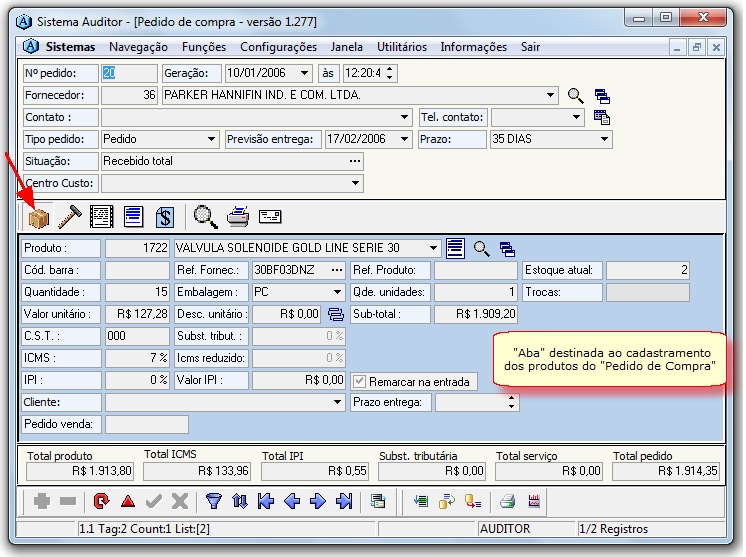Expand the Geração date dropdown
The image size is (746, 557).
(304, 73)
